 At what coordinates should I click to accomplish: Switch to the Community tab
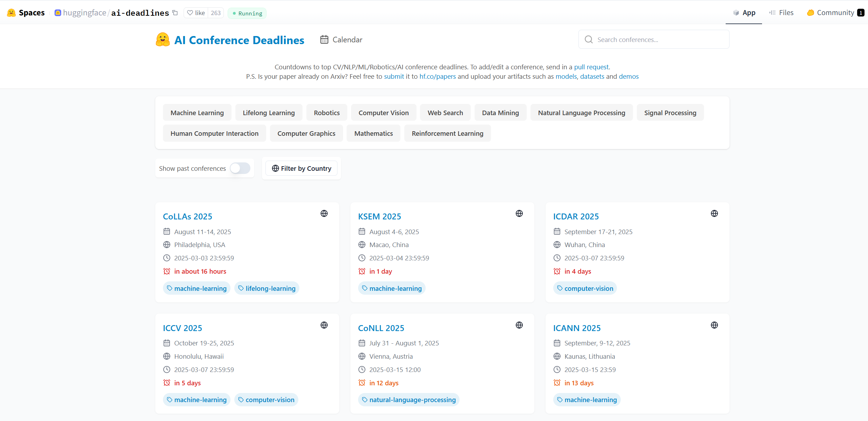pyautogui.click(x=835, y=13)
